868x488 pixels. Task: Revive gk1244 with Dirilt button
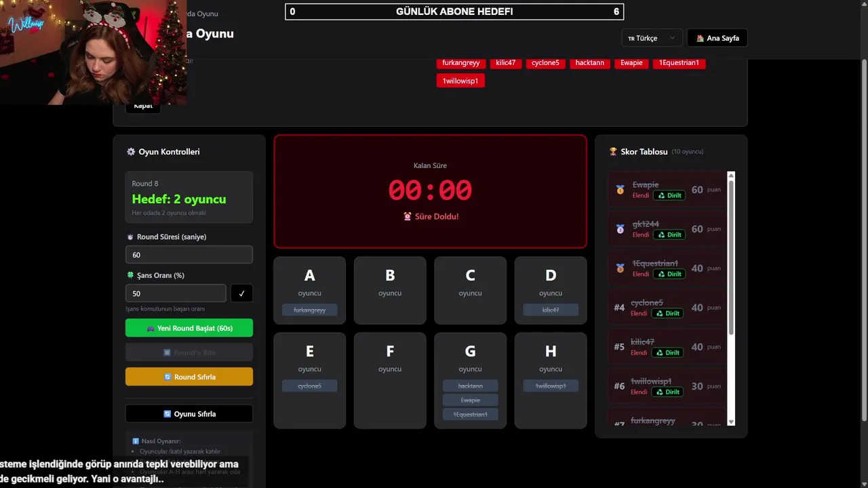click(x=669, y=235)
